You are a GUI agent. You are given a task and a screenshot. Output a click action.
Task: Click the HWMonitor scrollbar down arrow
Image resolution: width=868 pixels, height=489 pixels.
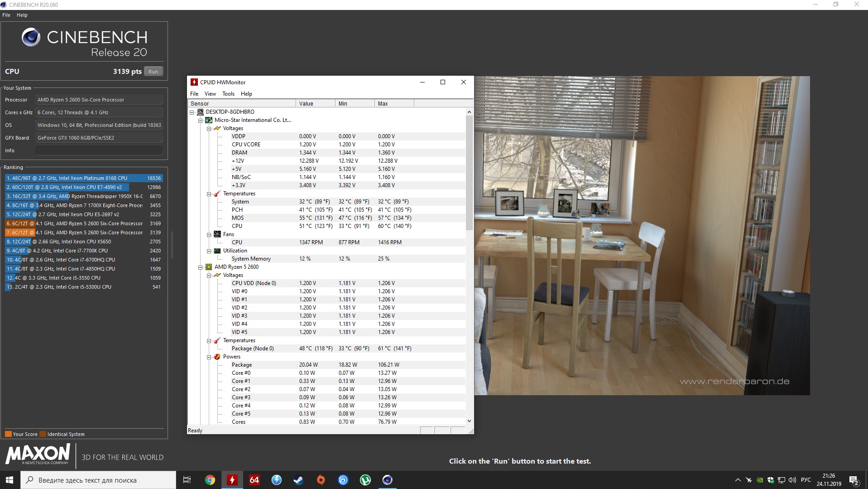pos(469,421)
